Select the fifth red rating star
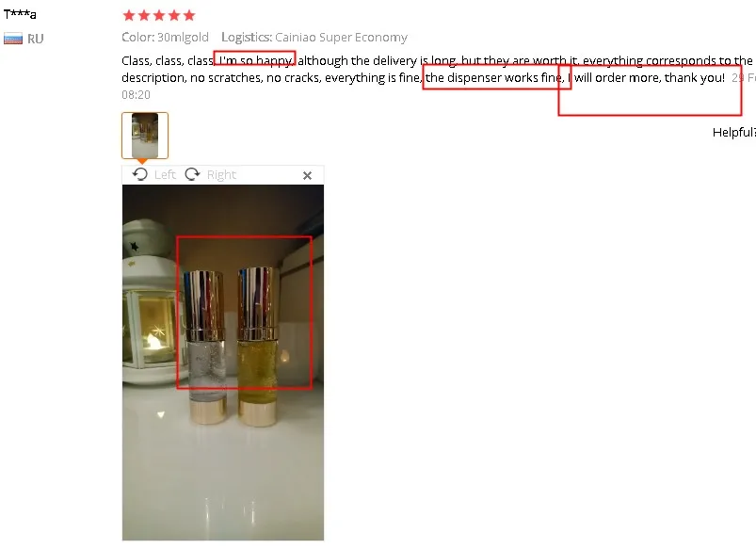Image resolution: width=756 pixels, height=549 pixels. coord(189,15)
